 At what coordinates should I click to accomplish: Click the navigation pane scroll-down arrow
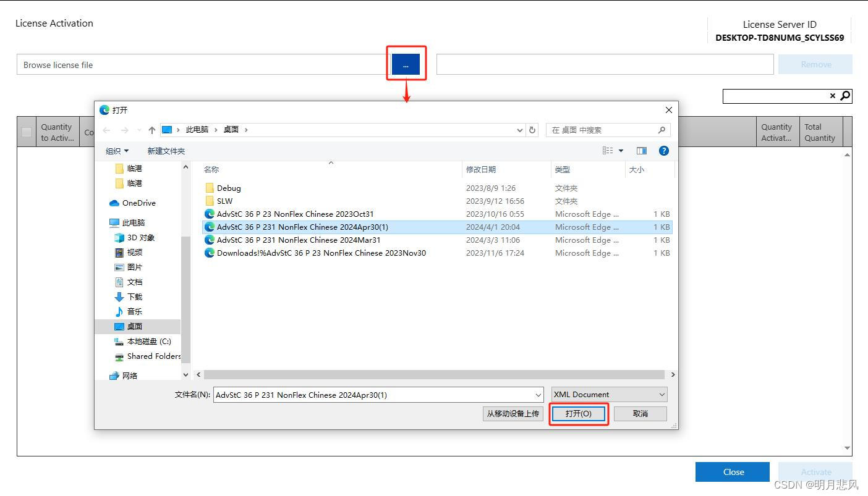[185, 375]
